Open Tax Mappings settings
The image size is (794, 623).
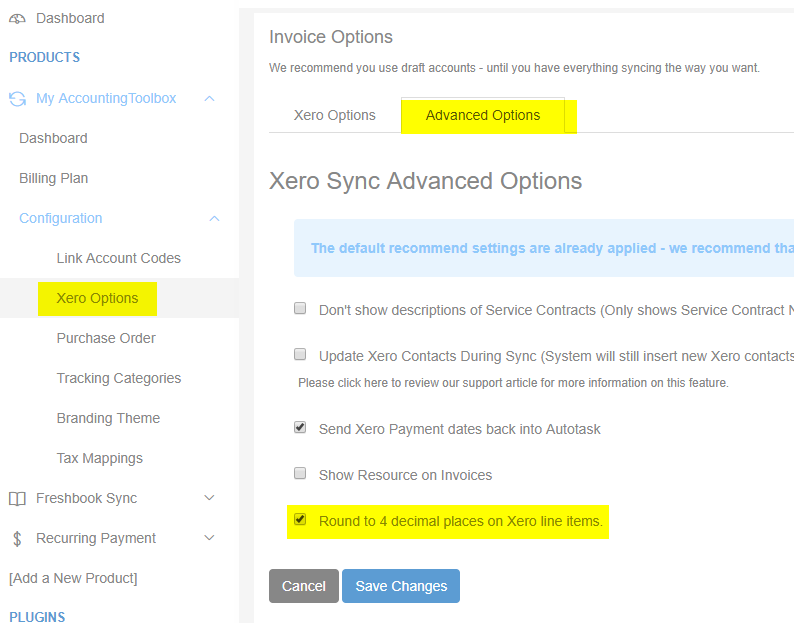click(100, 458)
